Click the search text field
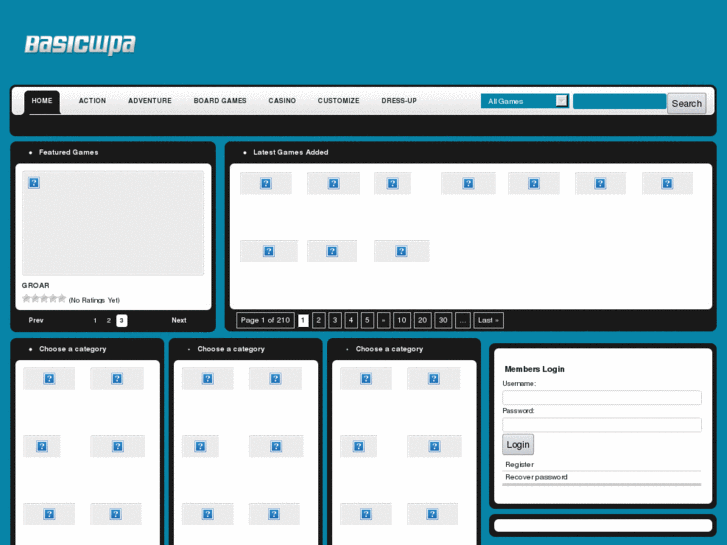 coord(619,101)
